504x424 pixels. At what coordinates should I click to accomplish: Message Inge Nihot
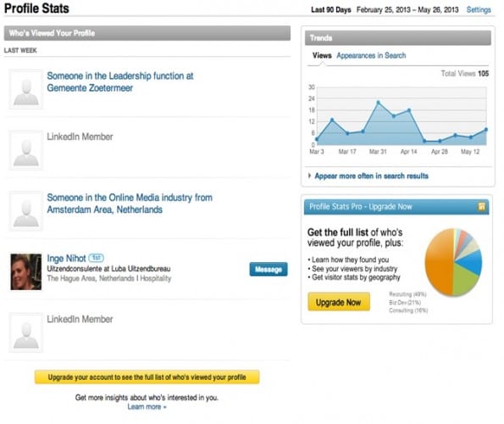(269, 270)
